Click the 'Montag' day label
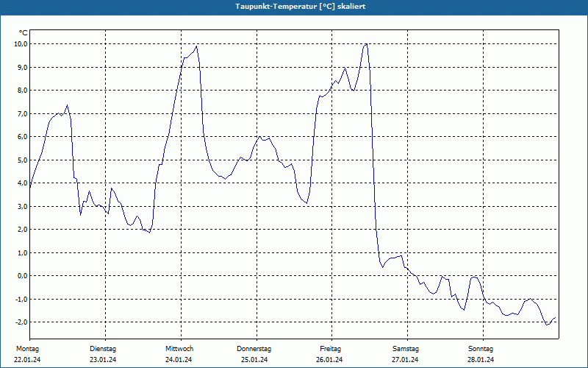Screen dimensions: 588x368 [x=27, y=349]
